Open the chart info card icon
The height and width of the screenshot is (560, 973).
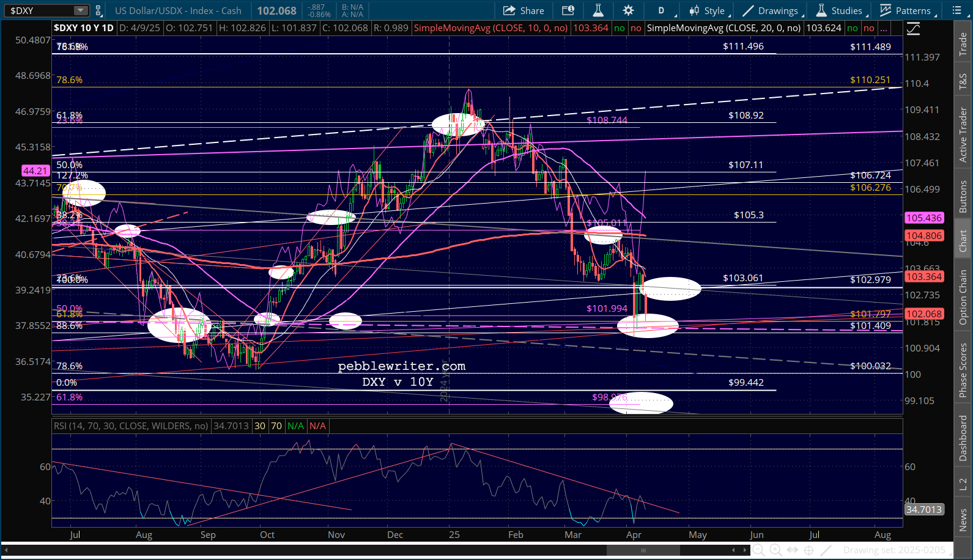tap(568, 10)
